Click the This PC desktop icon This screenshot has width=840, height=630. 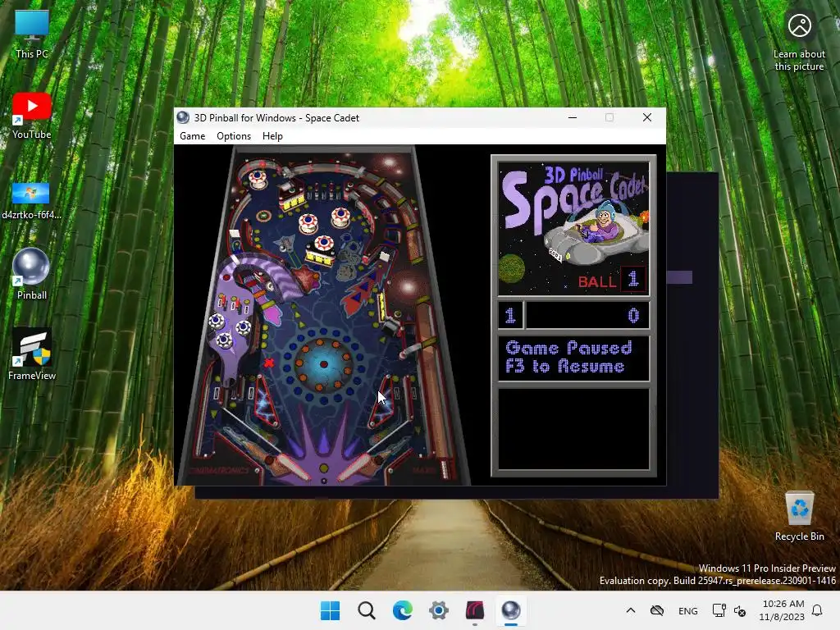[x=32, y=34]
